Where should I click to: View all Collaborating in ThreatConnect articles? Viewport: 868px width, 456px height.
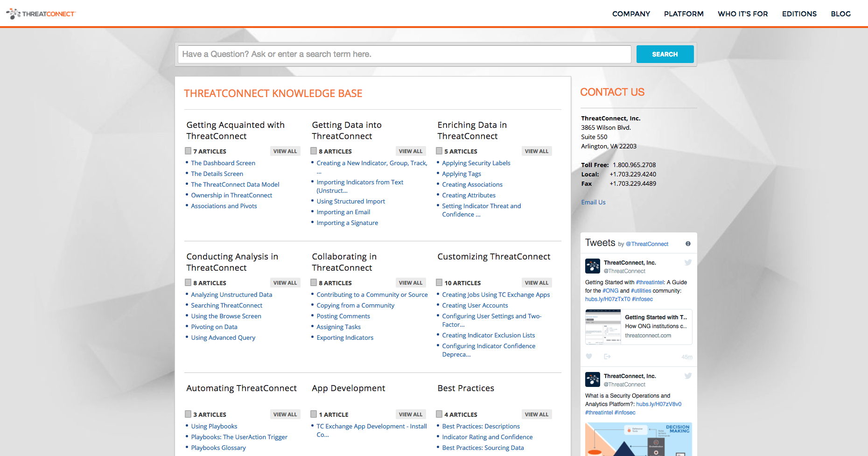pos(411,283)
